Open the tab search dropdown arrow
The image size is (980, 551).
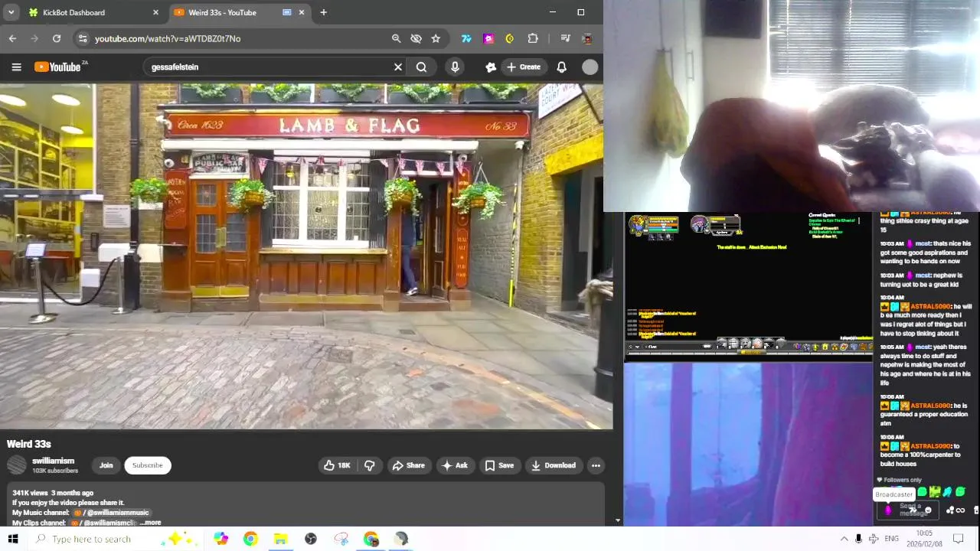pos(11,12)
